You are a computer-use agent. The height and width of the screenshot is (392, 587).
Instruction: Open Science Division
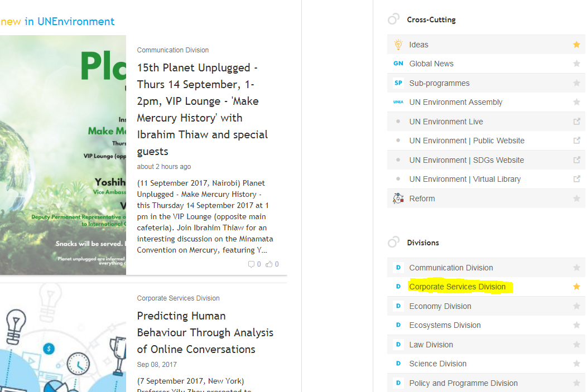pos(437,364)
